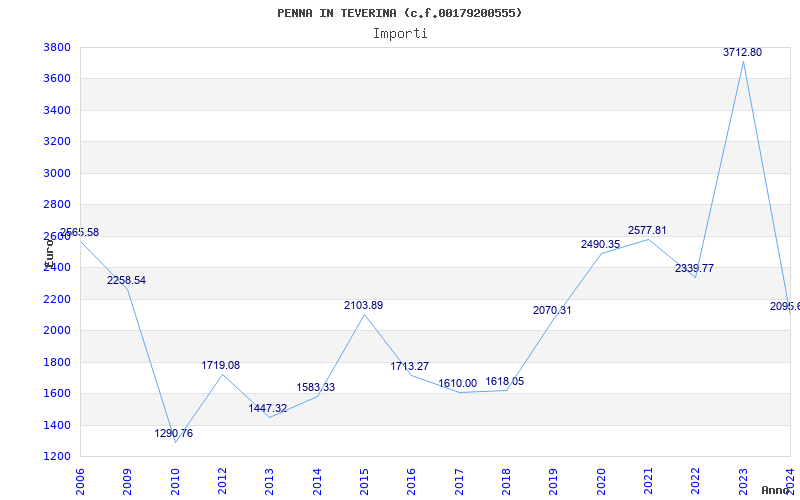Select data label 3712.80

[742, 52]
